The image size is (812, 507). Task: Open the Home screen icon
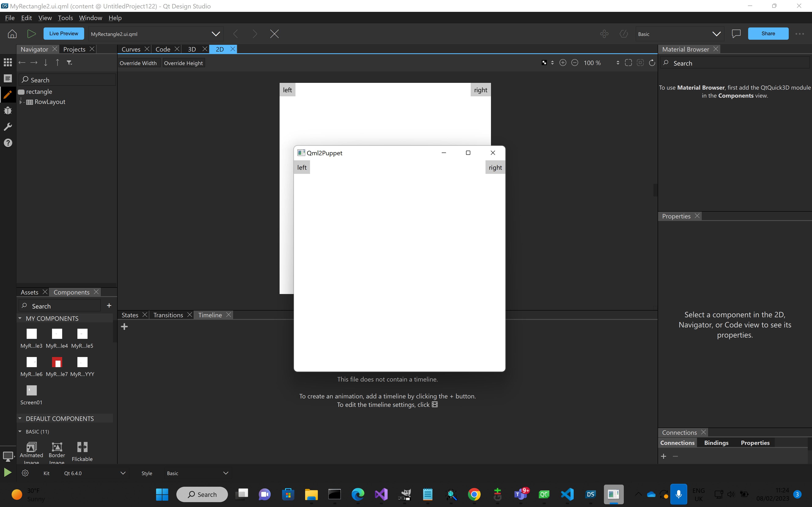(x=12, y=34)
